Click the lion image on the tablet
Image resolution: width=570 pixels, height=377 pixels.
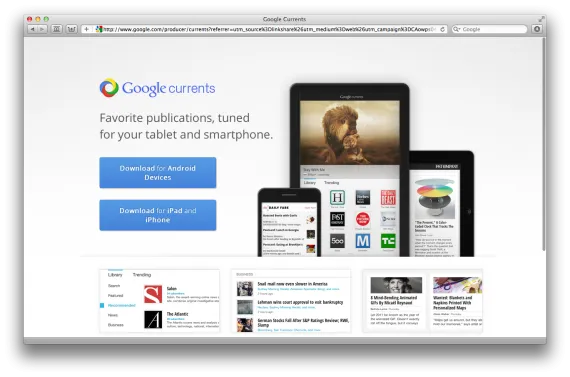click(x=349, y=133)
